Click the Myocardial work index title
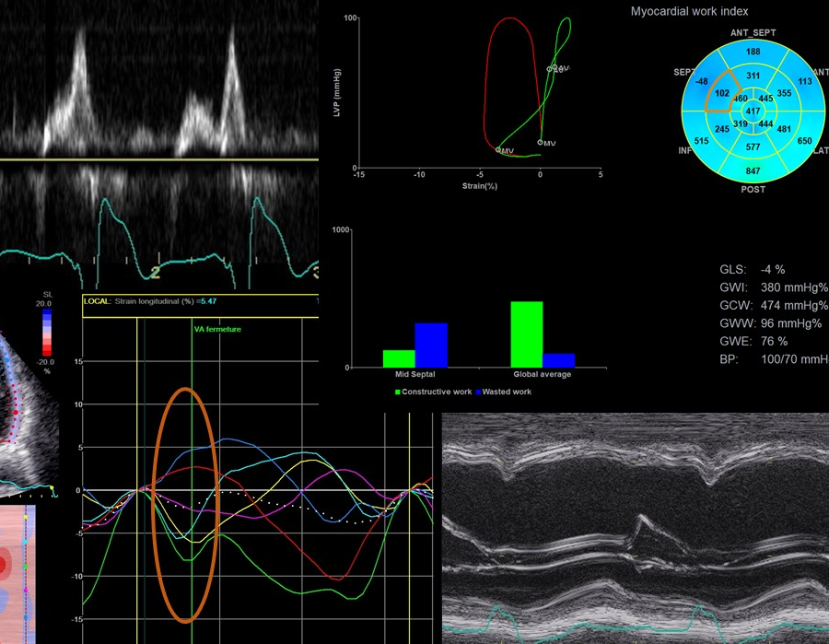 pos(689,11)
